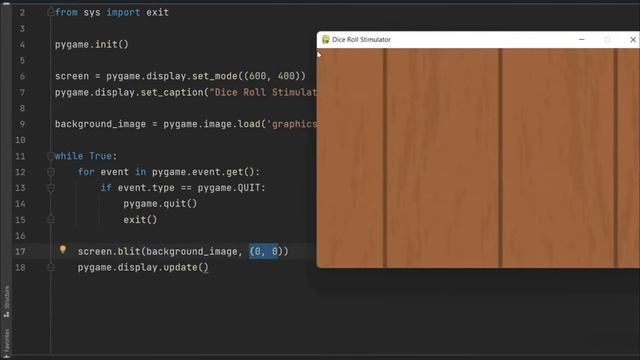Image resolution: width=640 pixels, height=360 pixels.
Task: Click pygame.quit() on line 14
Action: (160, 203)
